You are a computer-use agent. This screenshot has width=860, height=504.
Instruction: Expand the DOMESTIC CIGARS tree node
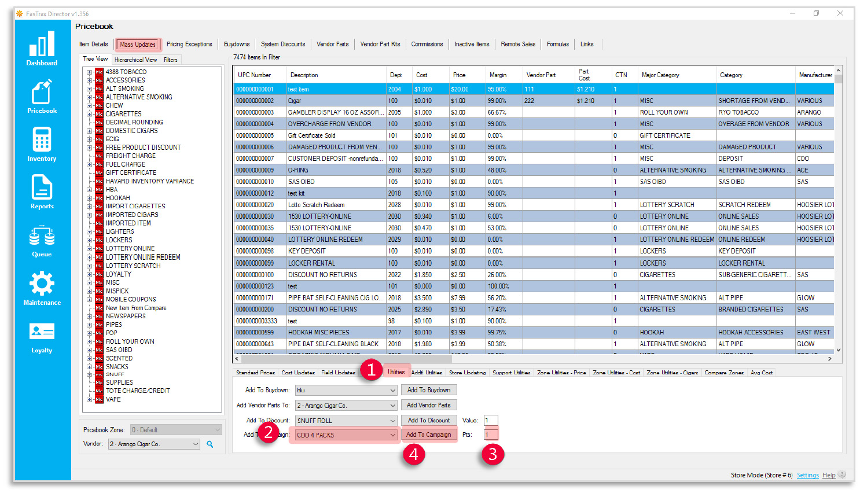[x=89, y=131]
